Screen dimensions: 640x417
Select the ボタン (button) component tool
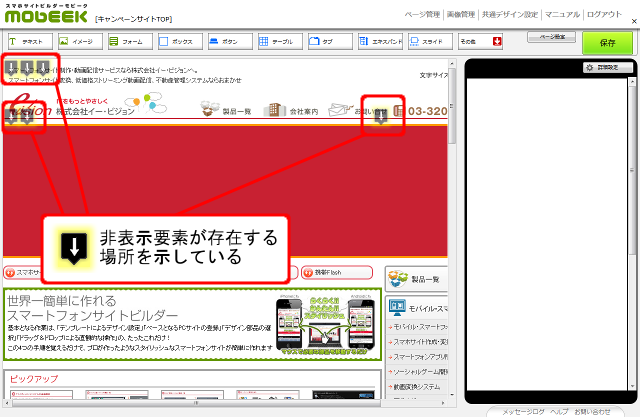[x=228, y=42]
